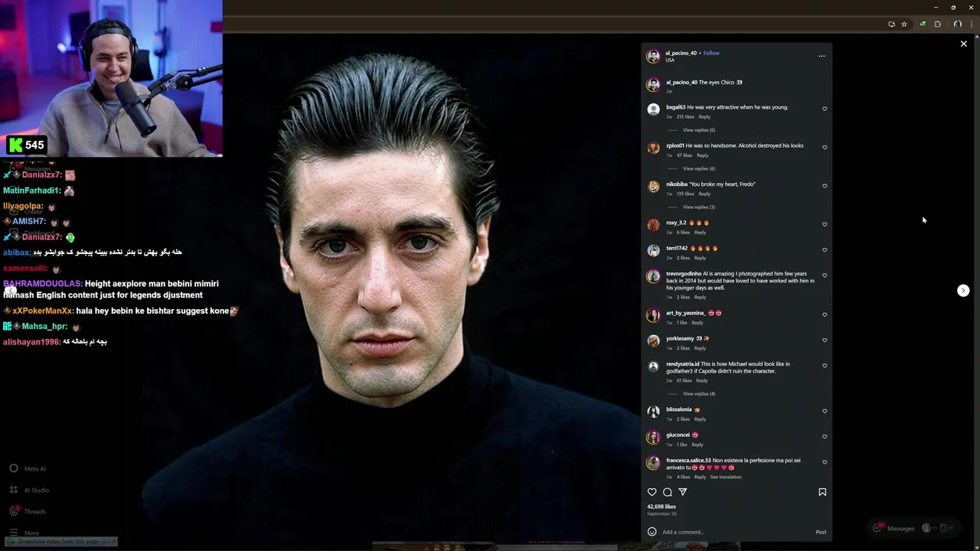Like nikobiba's comment
Screen dimensions: 980x551
tap(825, 185)
